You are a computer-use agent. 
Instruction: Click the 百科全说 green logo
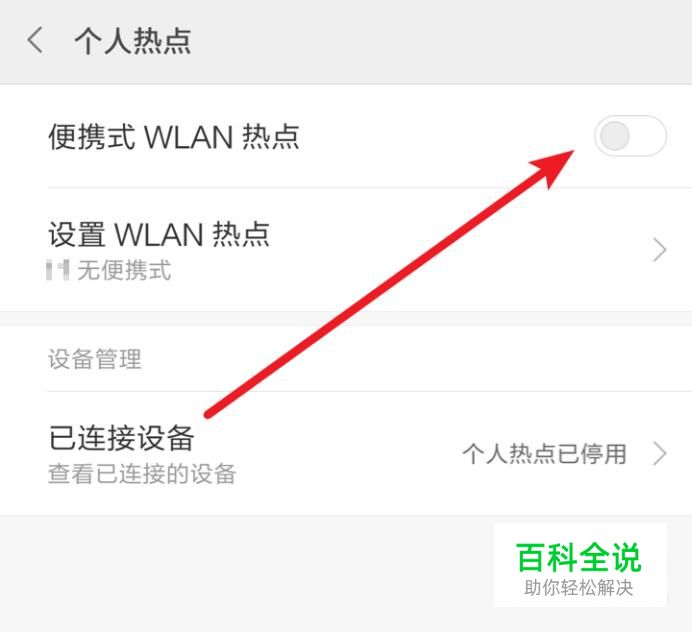(x=579, y=557)
